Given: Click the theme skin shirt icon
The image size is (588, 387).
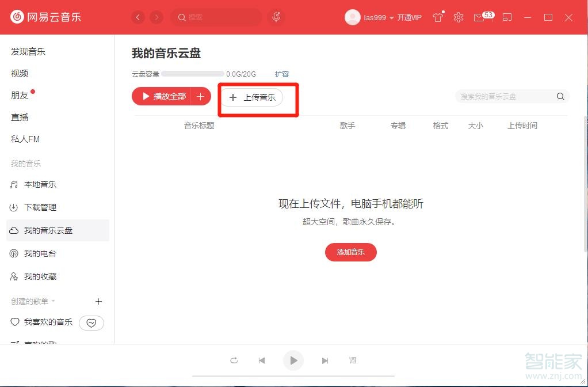Looking at the screenshot, I should 437,17.
